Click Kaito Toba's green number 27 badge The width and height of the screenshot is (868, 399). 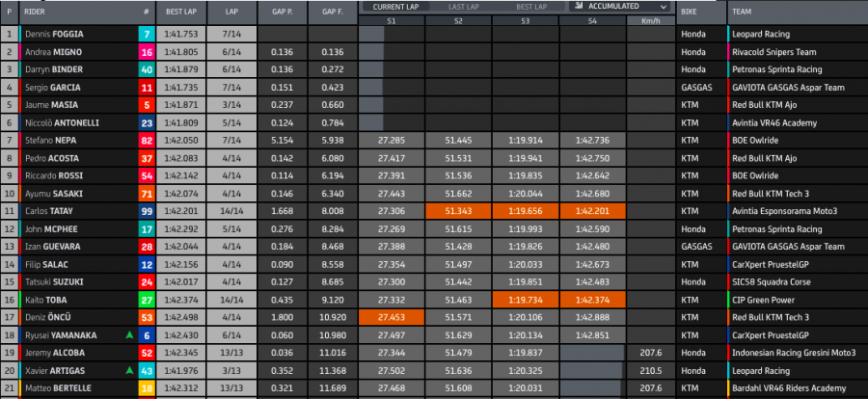[x=146, y=299]
